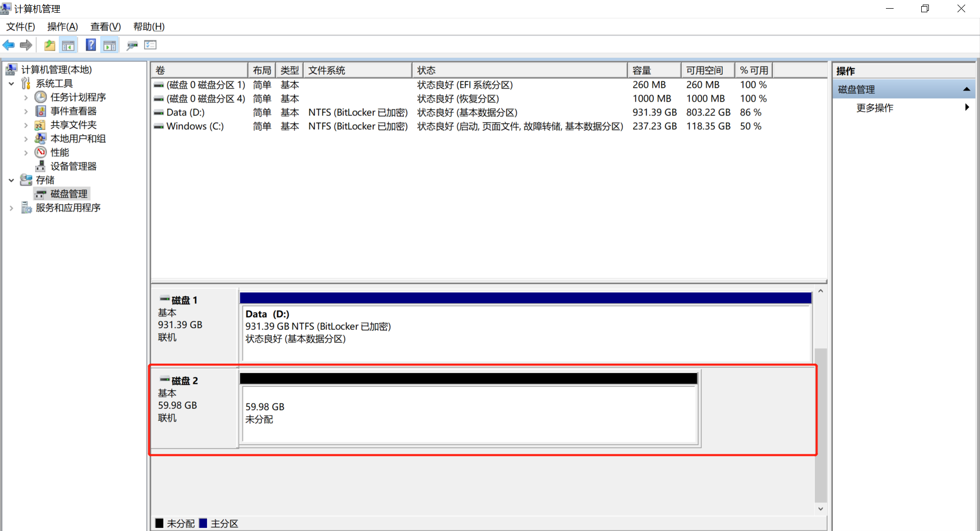Collapse the 系统工具 tree node

click(11, 83)
